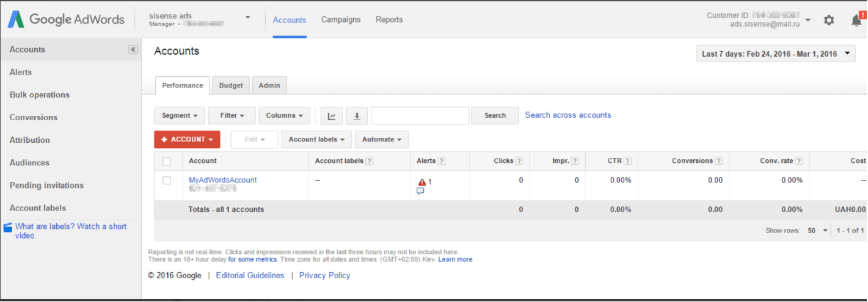Open the Campaigns top menu

(x=341, y=20)
